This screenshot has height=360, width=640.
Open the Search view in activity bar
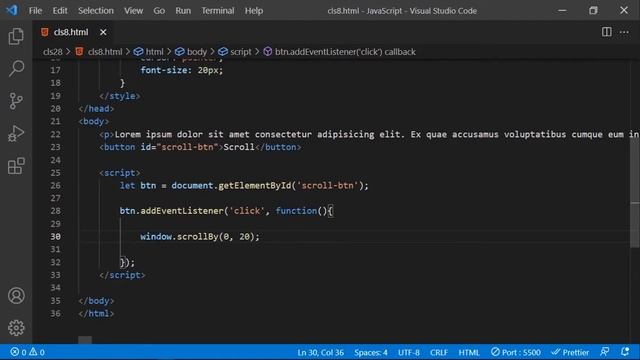click(16, 68)
